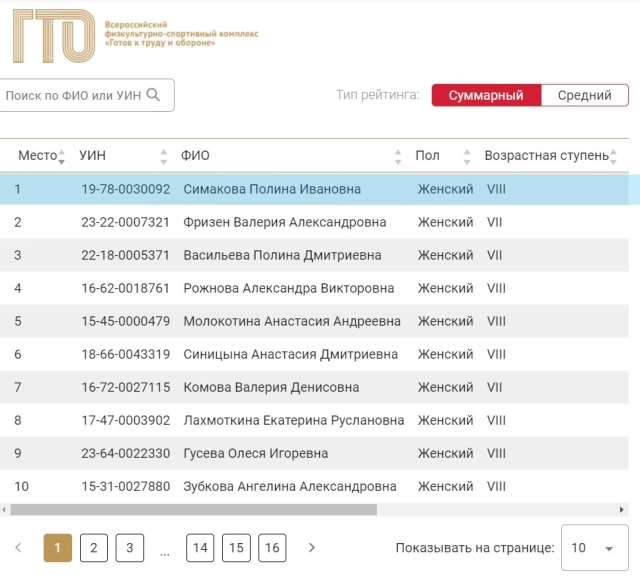Click scrollbar left arrow
The height and width of the screenshot is (580, 640).
pos(4,509)
